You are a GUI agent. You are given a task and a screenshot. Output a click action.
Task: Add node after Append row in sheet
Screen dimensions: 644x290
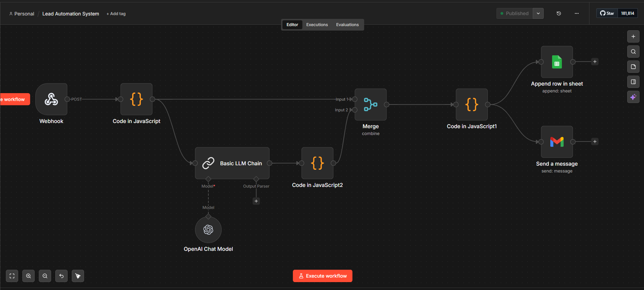[595, 62]
